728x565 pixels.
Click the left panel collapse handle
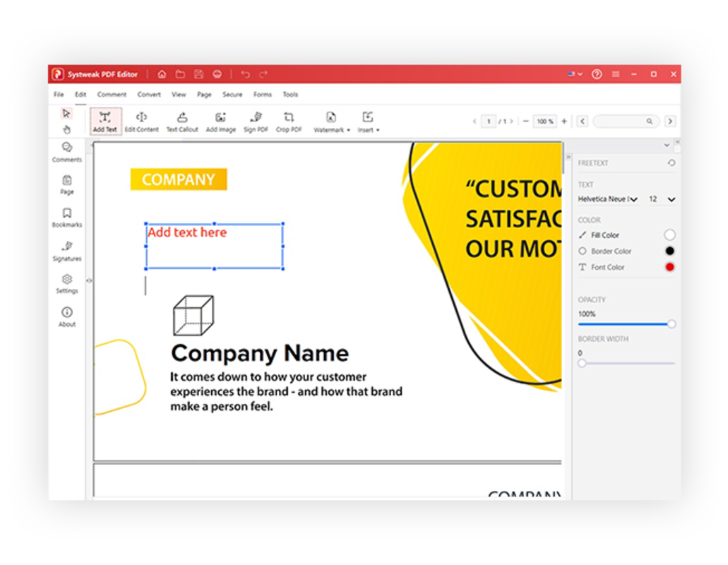pyautogui.click(x=89, y=280)
